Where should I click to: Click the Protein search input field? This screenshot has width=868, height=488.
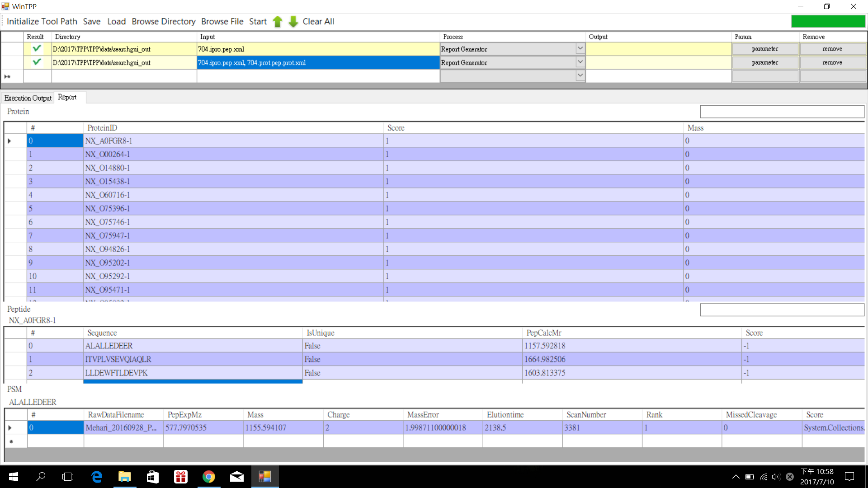pyautogui.click(x=782, y=112)
